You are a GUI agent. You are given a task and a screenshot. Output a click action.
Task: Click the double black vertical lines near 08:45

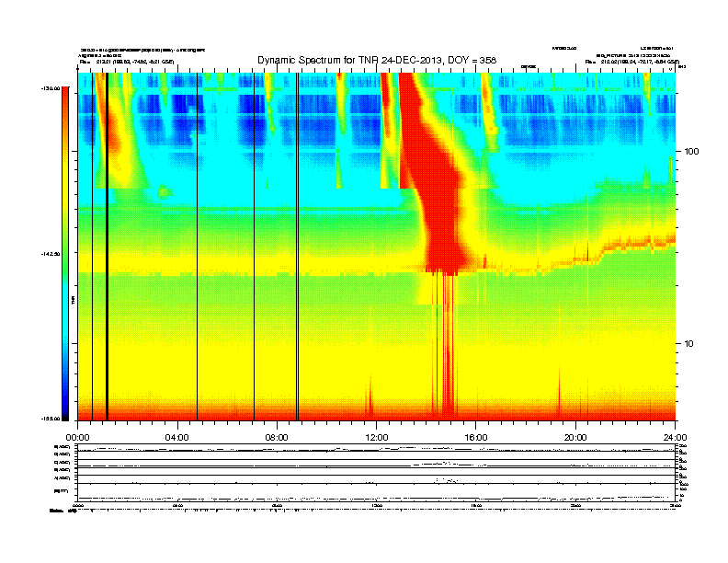click(x=297, y=247)
